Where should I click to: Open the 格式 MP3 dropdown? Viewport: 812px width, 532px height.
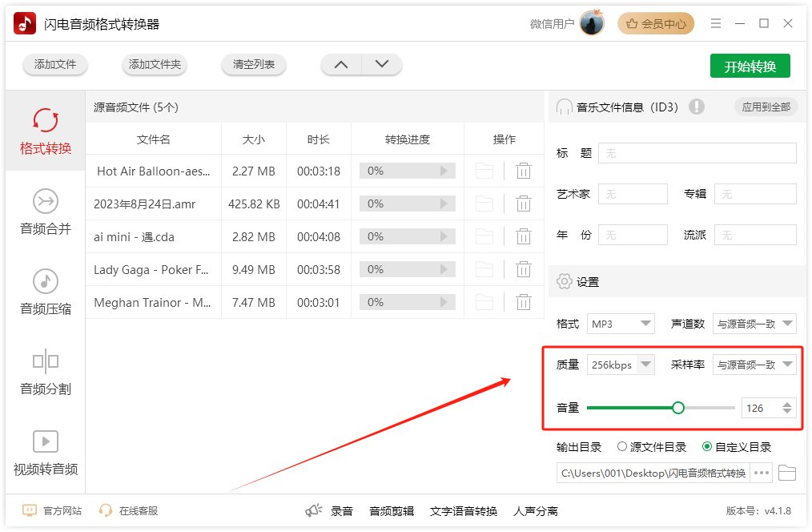click(x=621, y=324)
